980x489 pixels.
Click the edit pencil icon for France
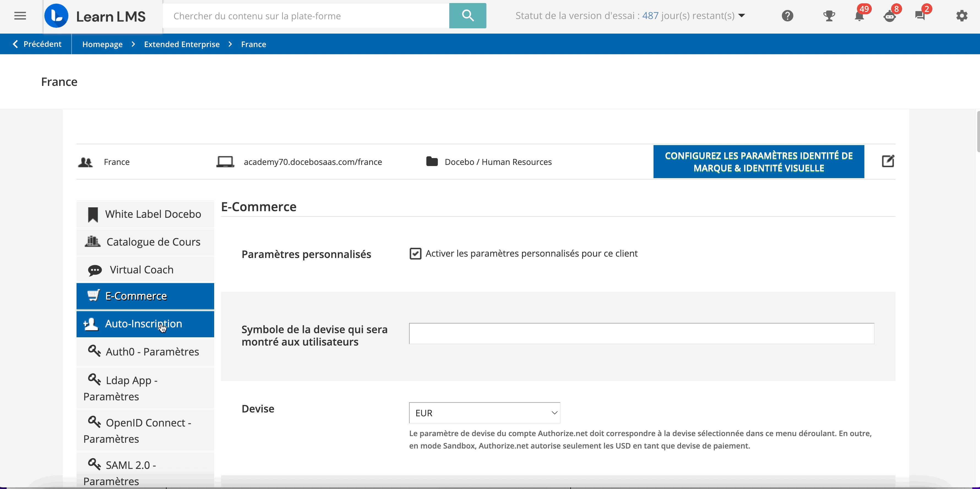(888, 161)
